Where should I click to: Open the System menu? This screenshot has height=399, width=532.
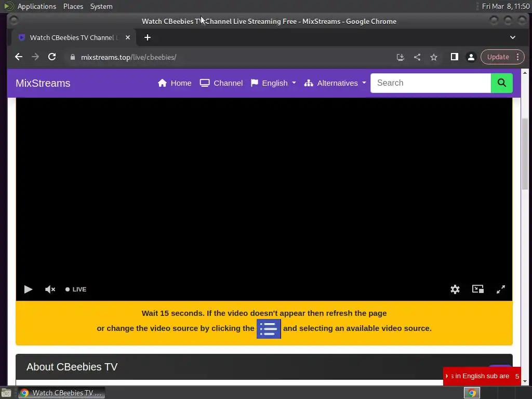coord(101,6)
